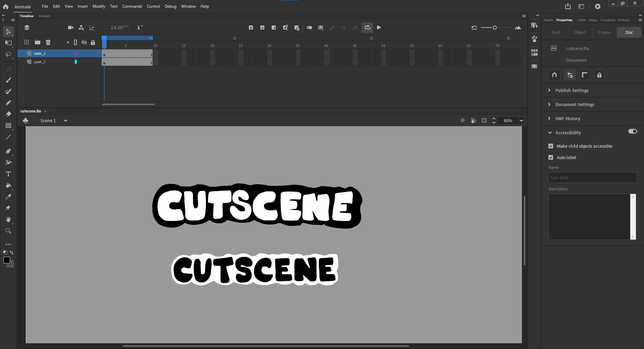Activate the Paint Bucket tool

point(8,186)
